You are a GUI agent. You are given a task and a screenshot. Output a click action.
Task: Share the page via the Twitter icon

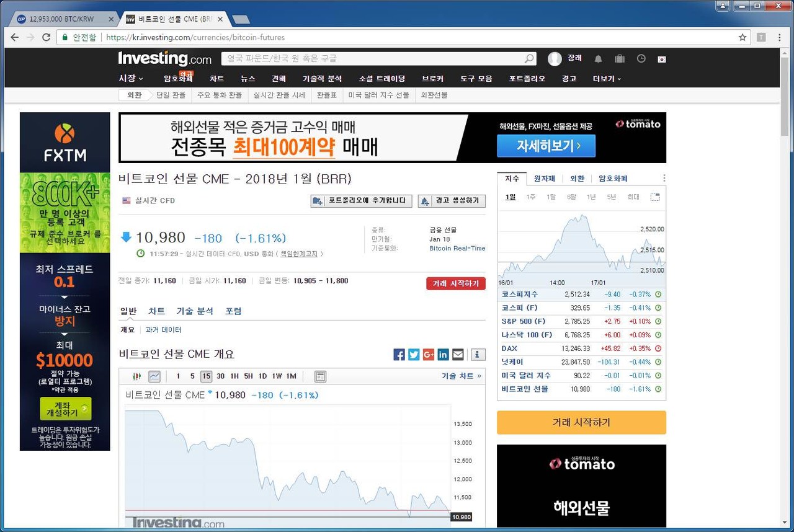pos(414,354)
